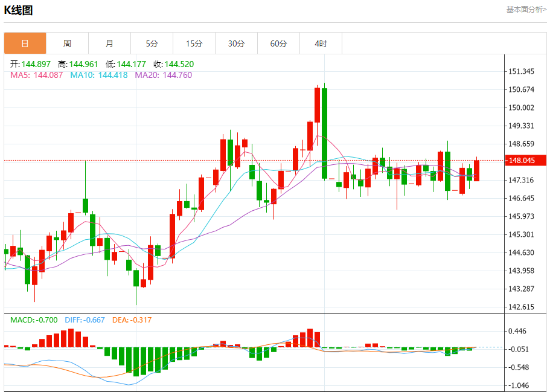The height and width of the screenshot is (392, 550).
Task: Open the 30分 interval tab
Action: [237, 43]
